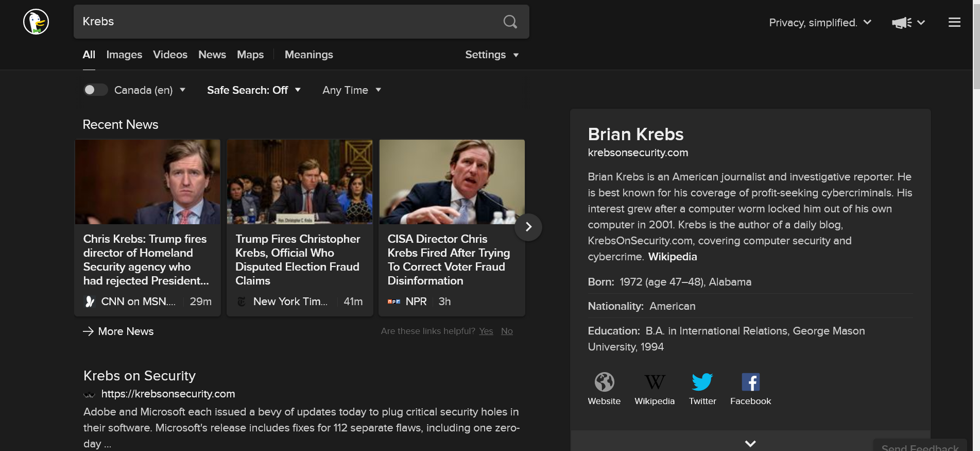Viewport: 980px width, 451px height.
Task: Click the search magnifier icon
Action: (510, 22)
